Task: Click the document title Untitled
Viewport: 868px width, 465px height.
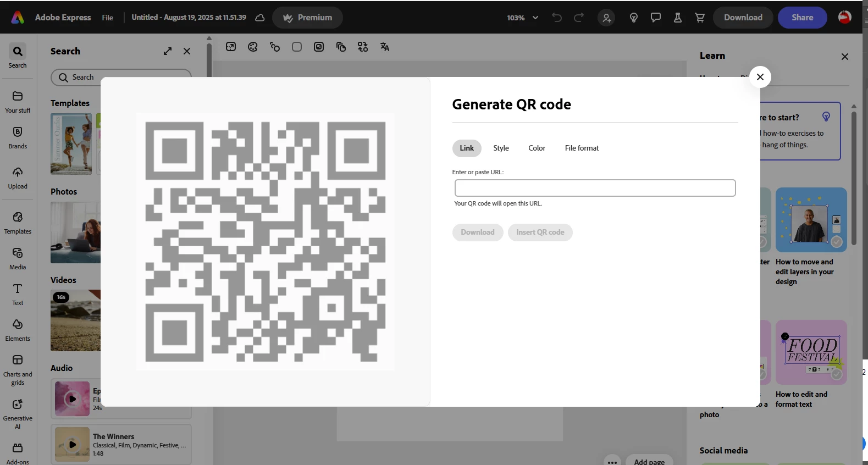Action: (189, 18)
